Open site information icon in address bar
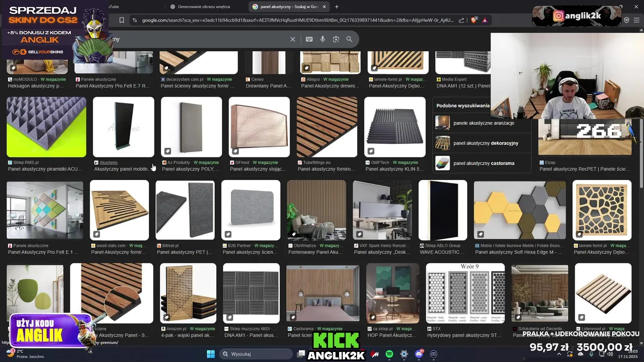Screen dimensions: 644x362 [x=134, y=20]
